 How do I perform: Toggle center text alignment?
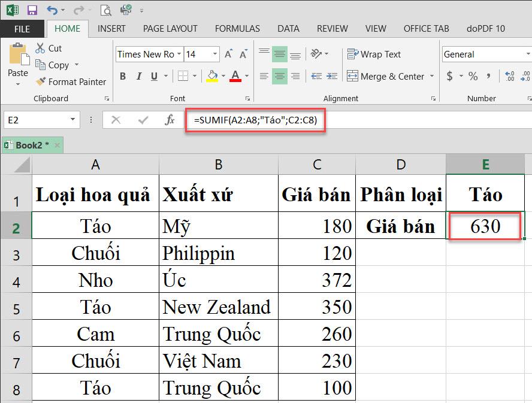(279, 77)
